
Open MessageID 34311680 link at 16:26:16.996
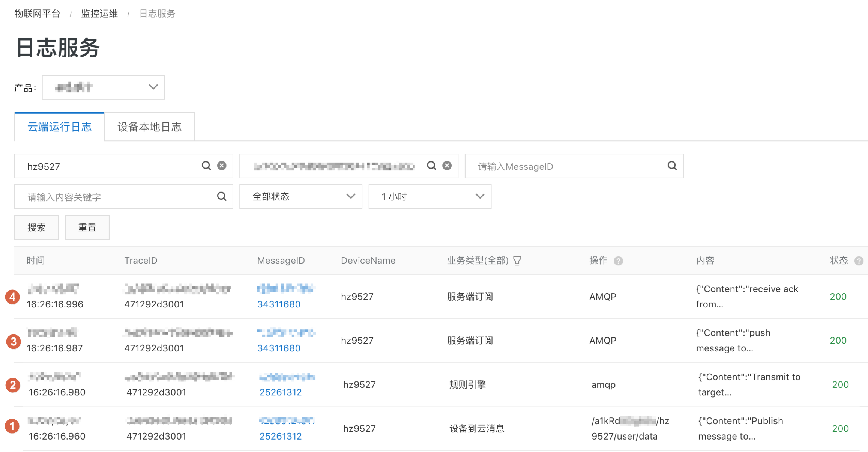(279, 304)
